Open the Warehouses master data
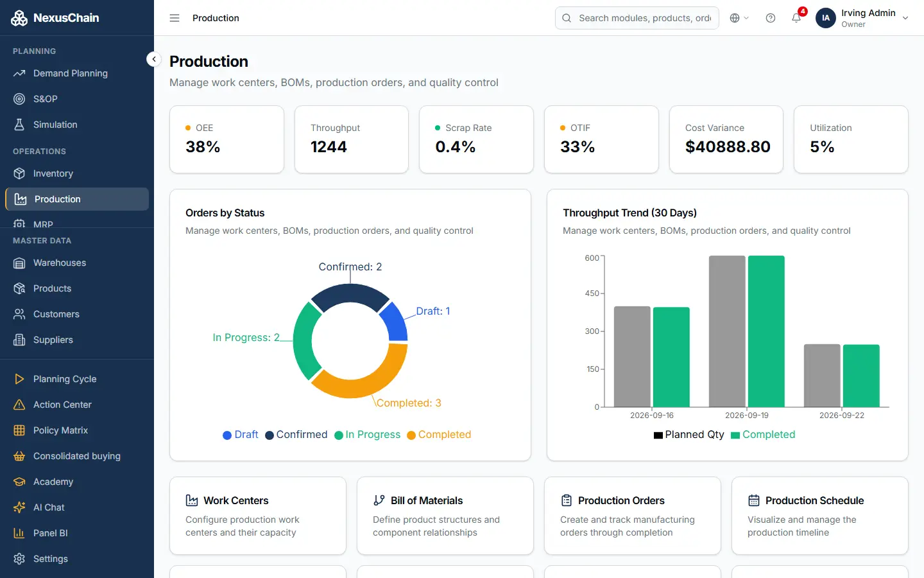Image resolution: width=924 pixels, height=578 pixels. (x=77, y=263)
